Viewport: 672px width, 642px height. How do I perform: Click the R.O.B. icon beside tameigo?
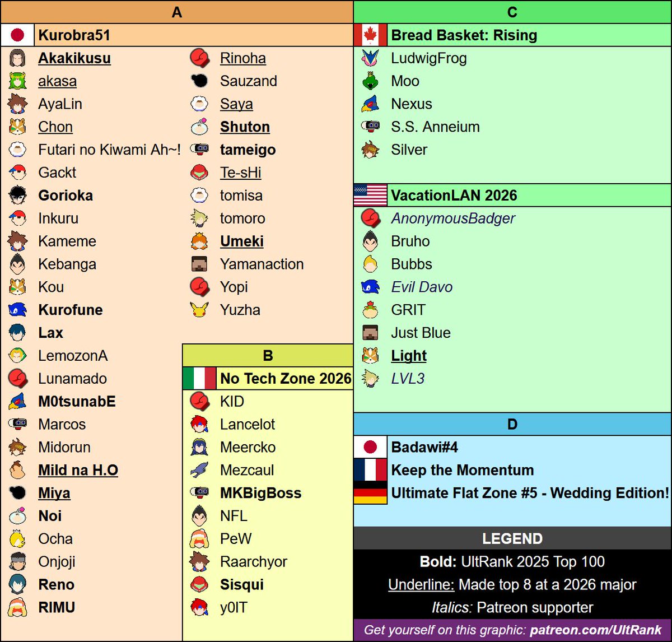tap(199, 149)
